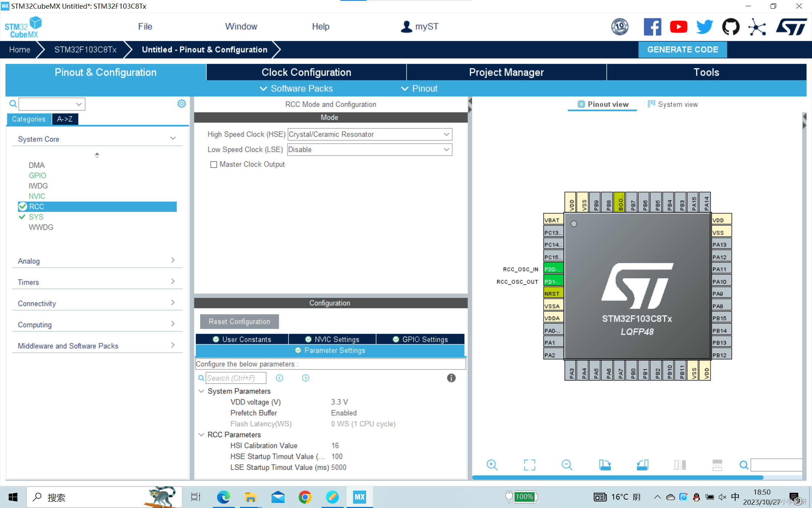The image size is (812, 508).
Task: Click GENERATE CODE button
Action: [683, 50]
